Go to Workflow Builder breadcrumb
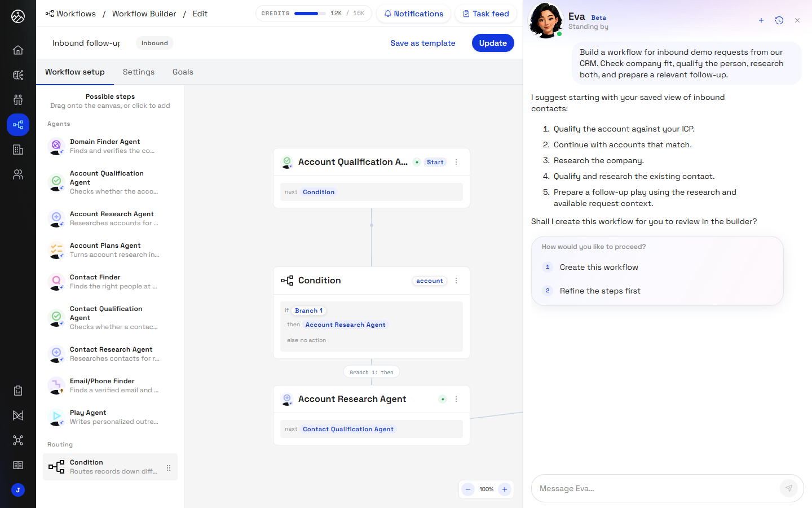812x508 pixels. pos(144,14)
